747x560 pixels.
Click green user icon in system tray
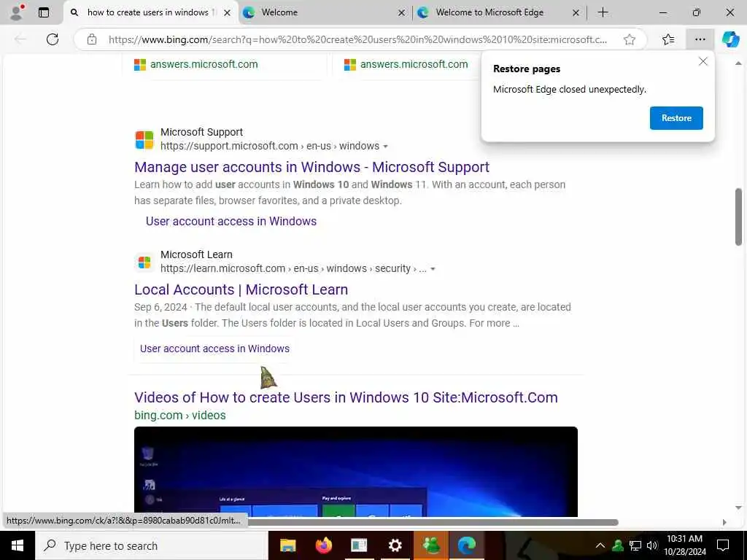click(x=618, y=545)
